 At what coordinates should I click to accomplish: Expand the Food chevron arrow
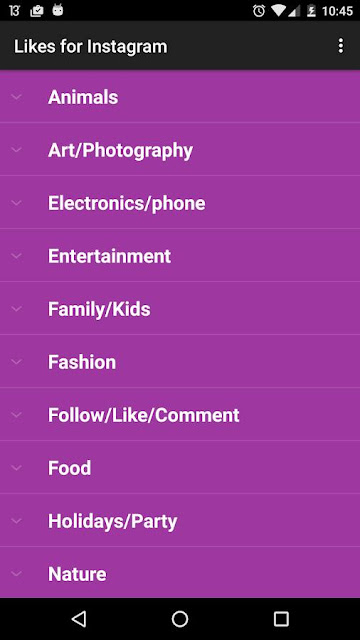pyautogui.click(x=16, y=468)
